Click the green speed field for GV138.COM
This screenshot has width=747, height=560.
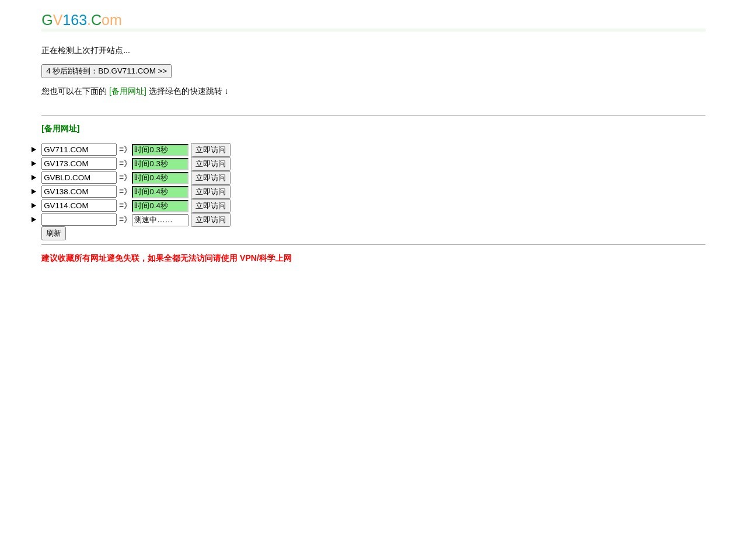pos(160,192)
